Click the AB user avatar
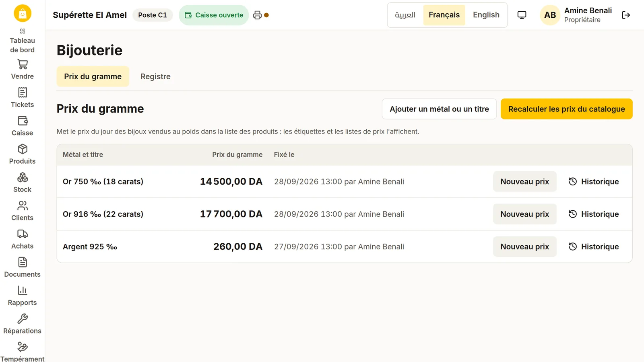 [550, 15]
